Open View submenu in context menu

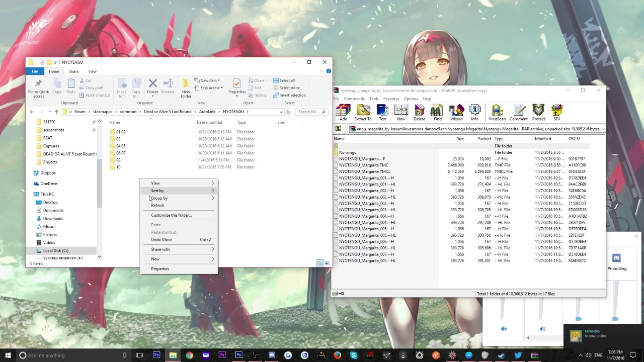[179, 183]
